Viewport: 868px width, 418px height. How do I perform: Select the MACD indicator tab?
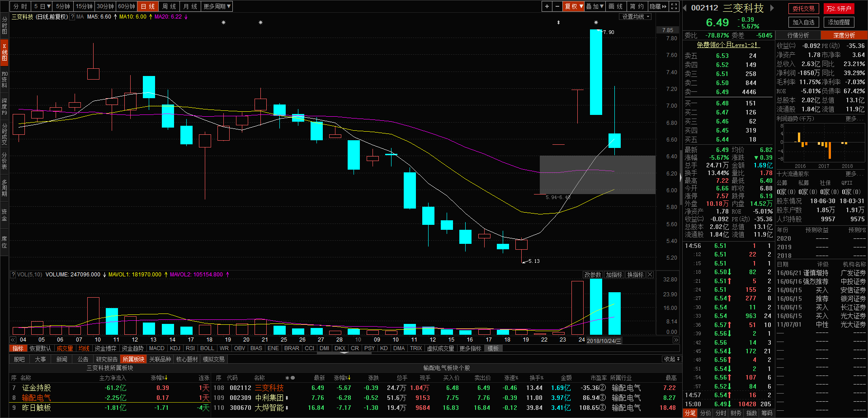pos(157,348)
